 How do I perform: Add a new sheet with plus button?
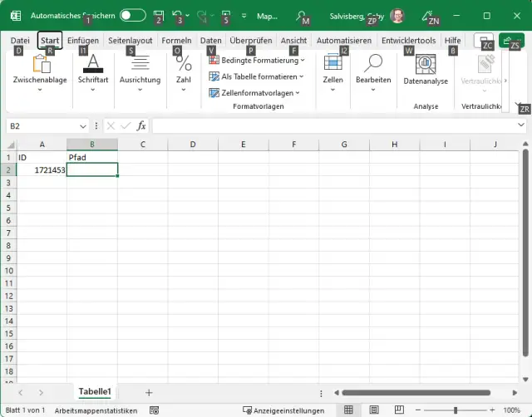click(149, 392)
